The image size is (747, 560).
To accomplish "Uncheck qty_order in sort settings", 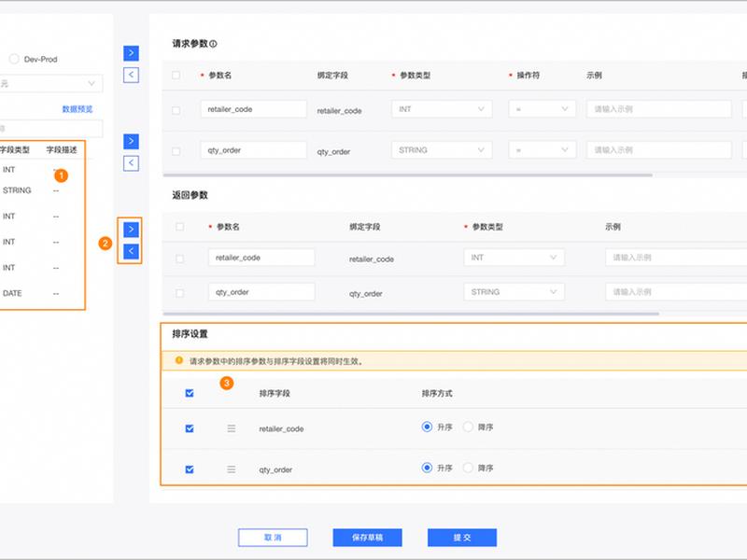I will (x=190, y=469).
